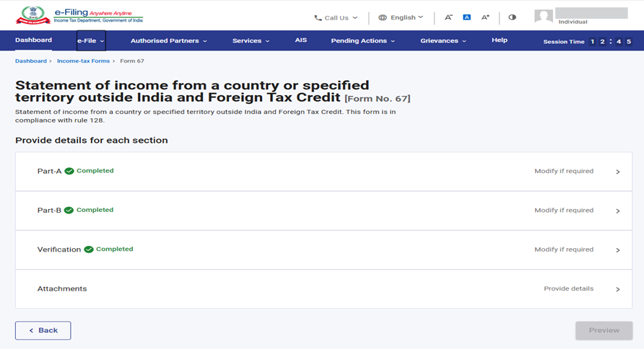Image resolution: width=644 pixels, height=349 pixels.
Task: Toggle the high contrast mode icon
Action: tap(512, 17)
